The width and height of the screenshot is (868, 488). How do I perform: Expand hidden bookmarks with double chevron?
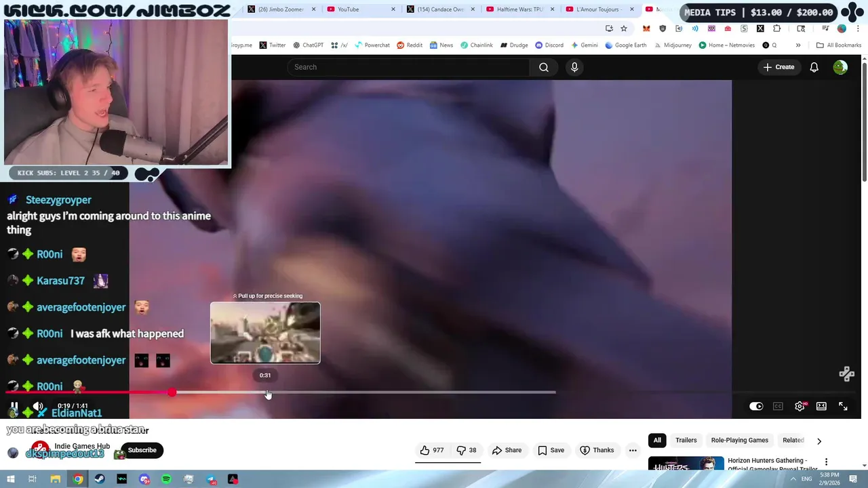[798, 45]
